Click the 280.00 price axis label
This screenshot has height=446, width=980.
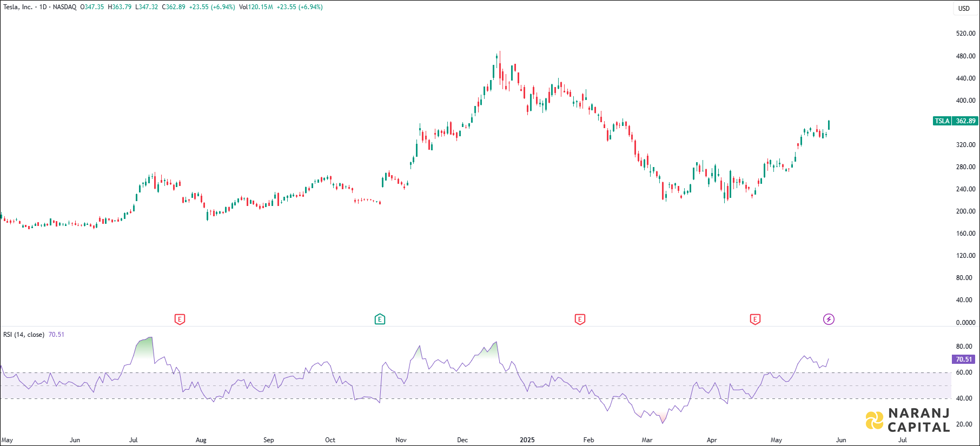click(965, 167)
